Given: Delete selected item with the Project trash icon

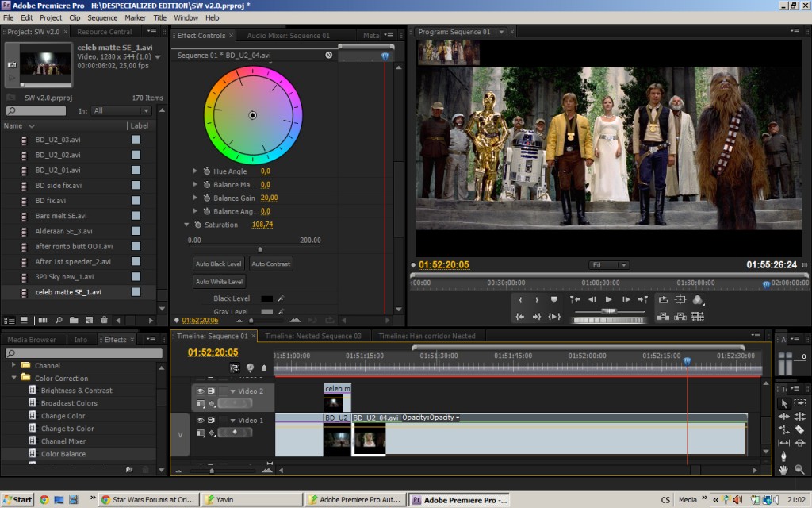Looking at the screenshot, I should (104, 320).
